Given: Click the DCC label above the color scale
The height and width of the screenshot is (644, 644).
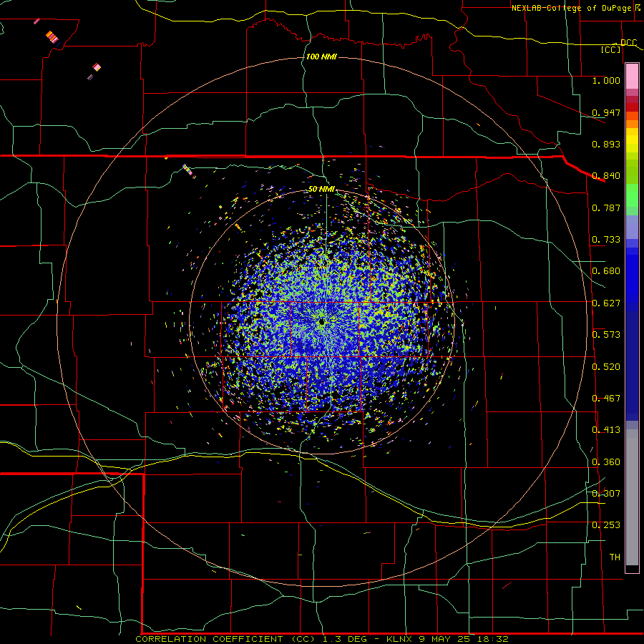Looking at the screenshot, I should coord(628,42).
